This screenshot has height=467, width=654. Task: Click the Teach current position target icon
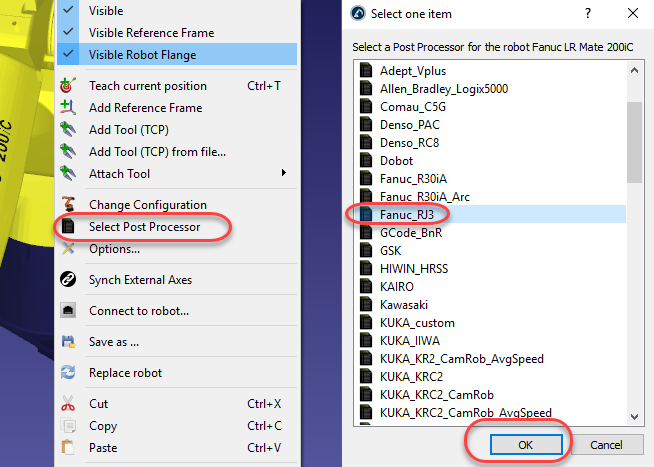point(68,86)
